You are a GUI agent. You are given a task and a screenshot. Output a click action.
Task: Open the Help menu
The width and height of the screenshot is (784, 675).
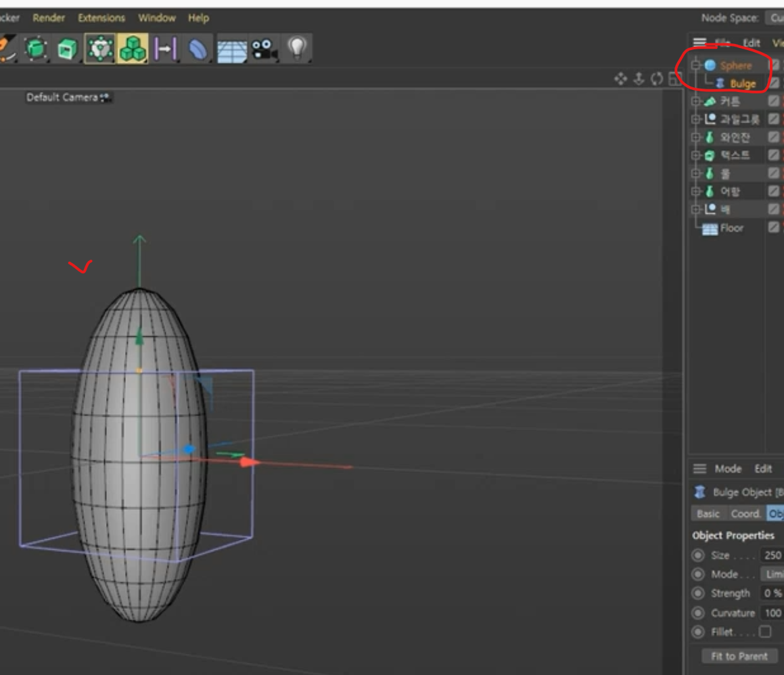[198, 18]
